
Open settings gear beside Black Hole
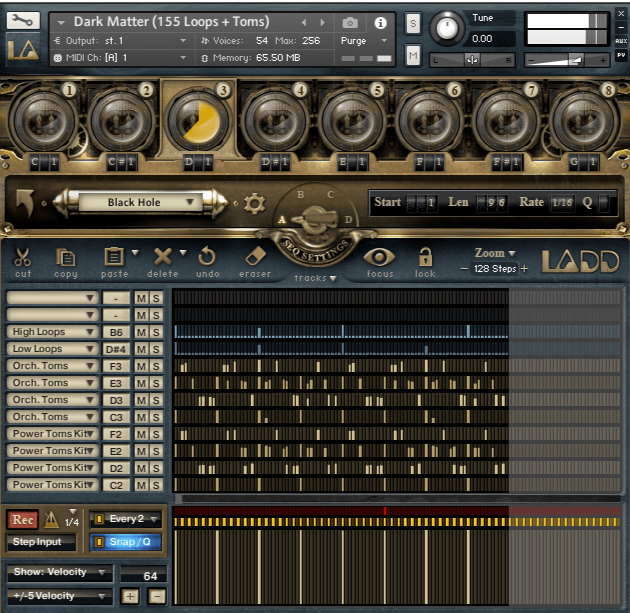coord(254,204)
